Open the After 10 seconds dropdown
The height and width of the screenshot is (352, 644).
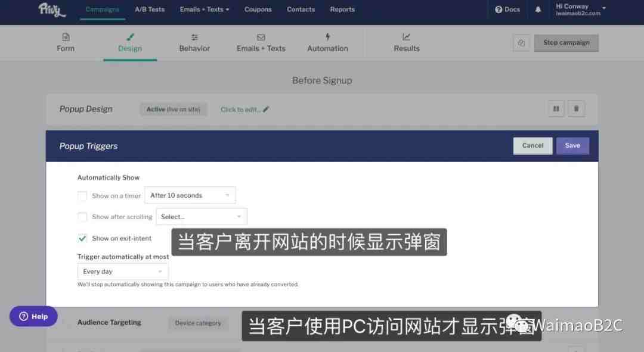[190, 195]
